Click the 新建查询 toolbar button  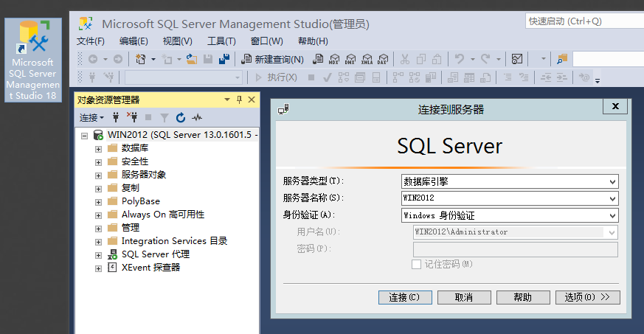[x=272, y=59]
